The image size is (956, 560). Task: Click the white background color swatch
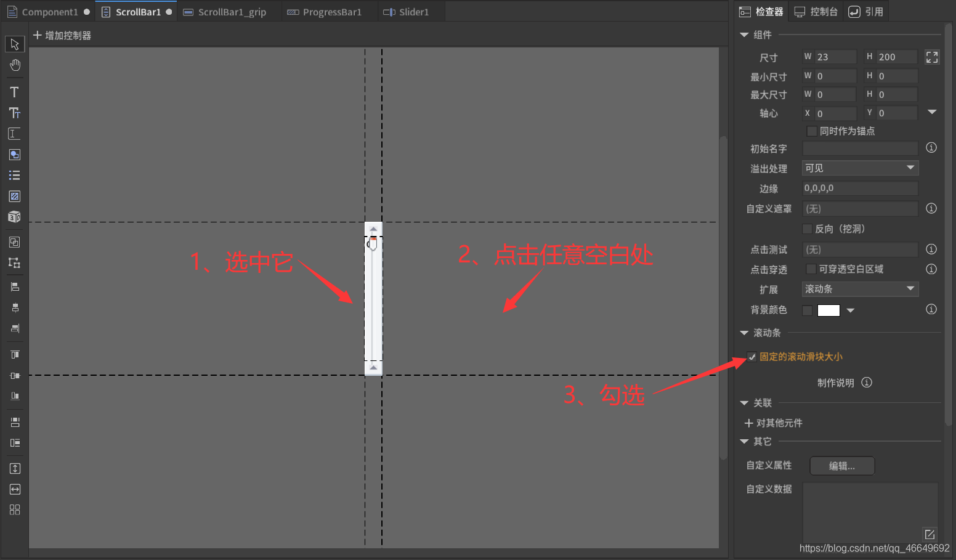pos(828,310)
